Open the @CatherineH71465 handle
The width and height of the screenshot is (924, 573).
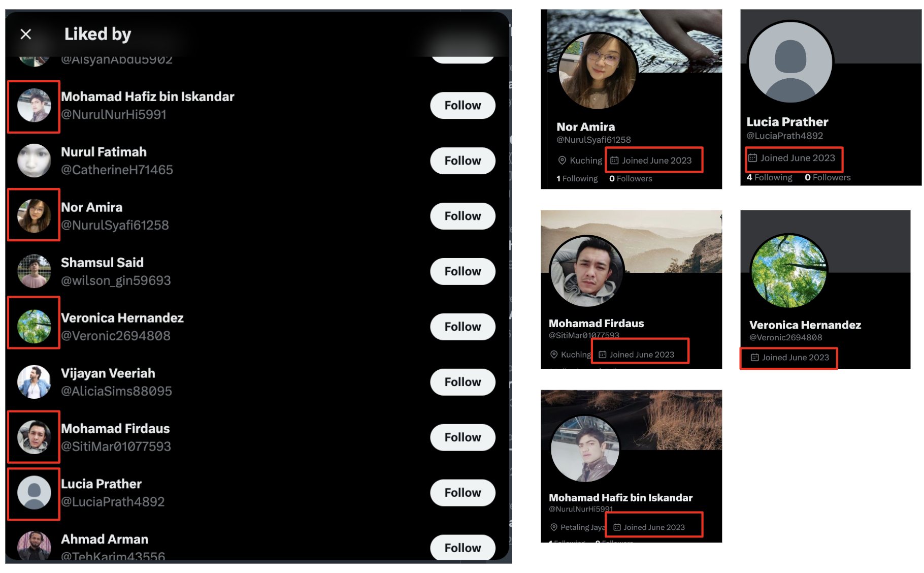pos(117,170)
